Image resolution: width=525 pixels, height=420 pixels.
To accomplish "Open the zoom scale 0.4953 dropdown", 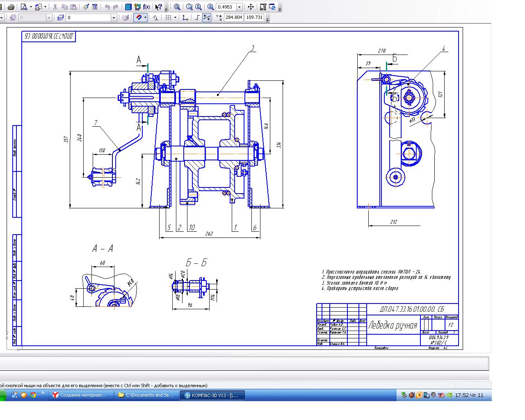I will coord(240,7).
